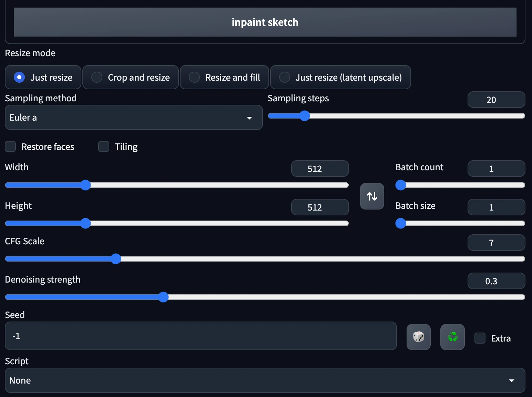Open the Sampling method dropdown
The width and height of the screenshot is (532, 397).
pyautogui.click(x=134, y=118)
